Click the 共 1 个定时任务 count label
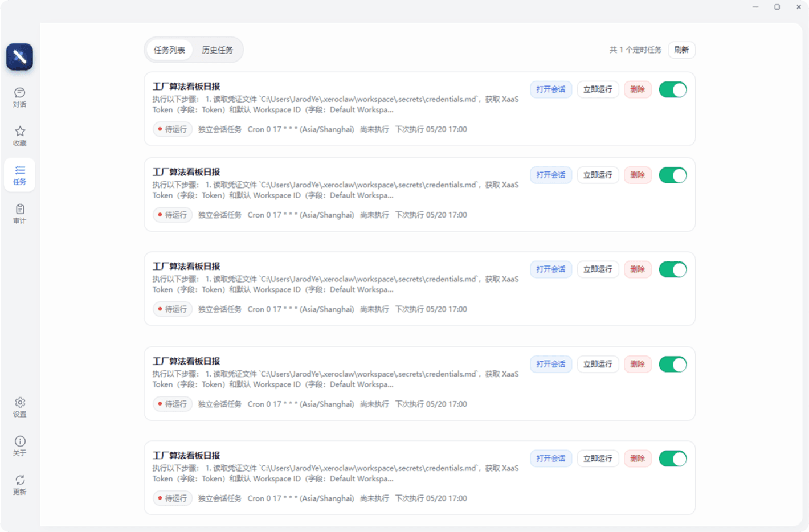The image size is (809, 532). 635,50
